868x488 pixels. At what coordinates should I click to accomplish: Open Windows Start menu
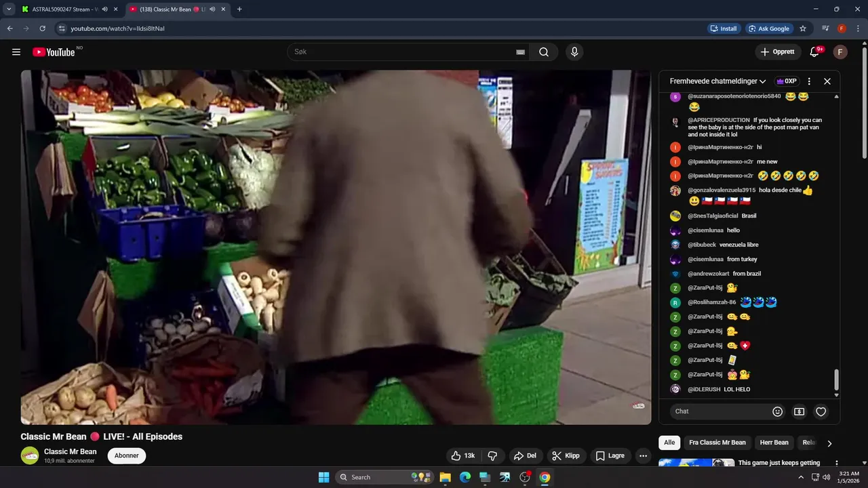(323, 477)
